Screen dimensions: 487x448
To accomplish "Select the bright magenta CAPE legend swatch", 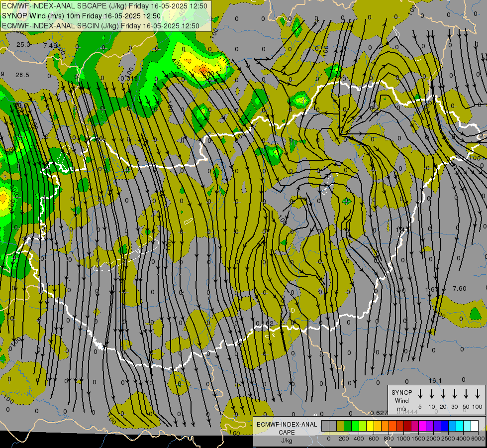I will coord(422,426).
